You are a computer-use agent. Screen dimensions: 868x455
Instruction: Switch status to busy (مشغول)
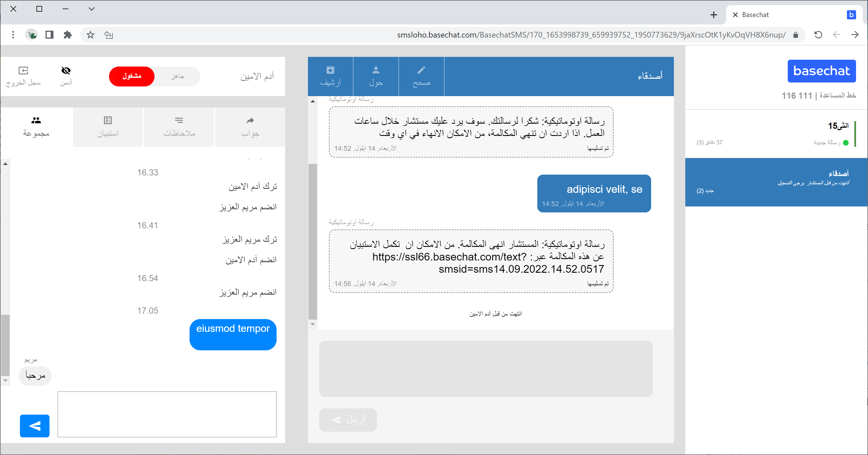(x=132, y=76)
